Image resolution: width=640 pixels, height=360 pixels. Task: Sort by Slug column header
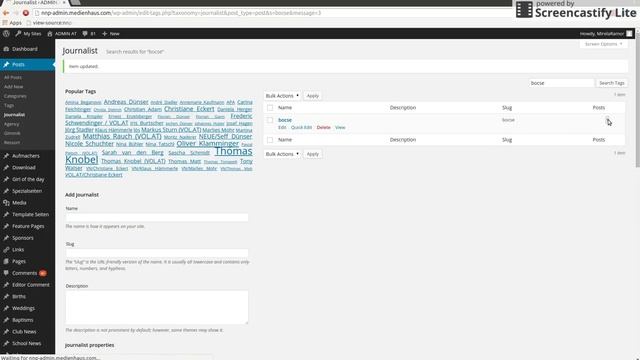pyautogui.click(x=507, y=108)
